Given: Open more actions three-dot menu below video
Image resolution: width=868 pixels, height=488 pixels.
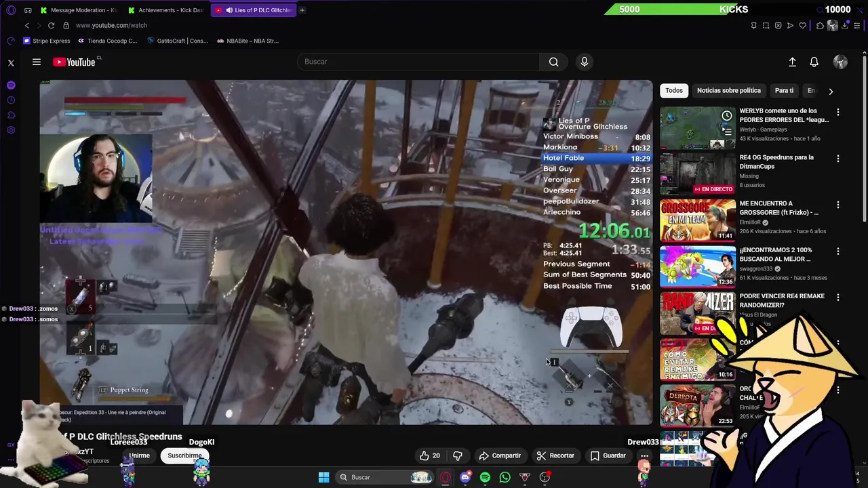Looking at the screenshot, I should (x=644, y=455).
